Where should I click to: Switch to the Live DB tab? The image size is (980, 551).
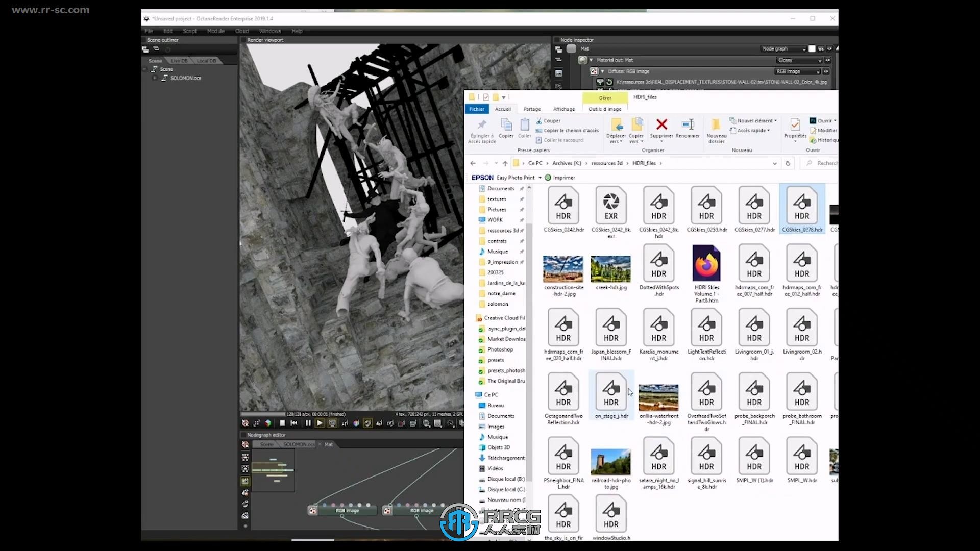click(x=179, y=61)
